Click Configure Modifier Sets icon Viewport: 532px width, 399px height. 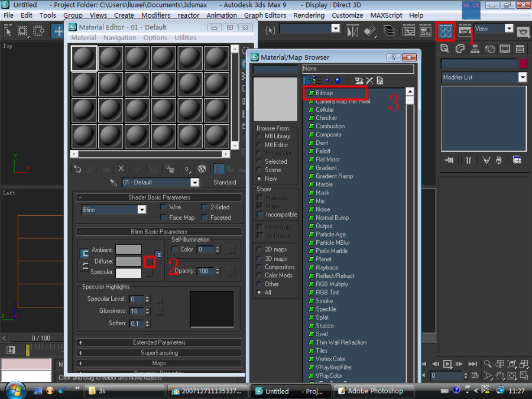(517, 160)
